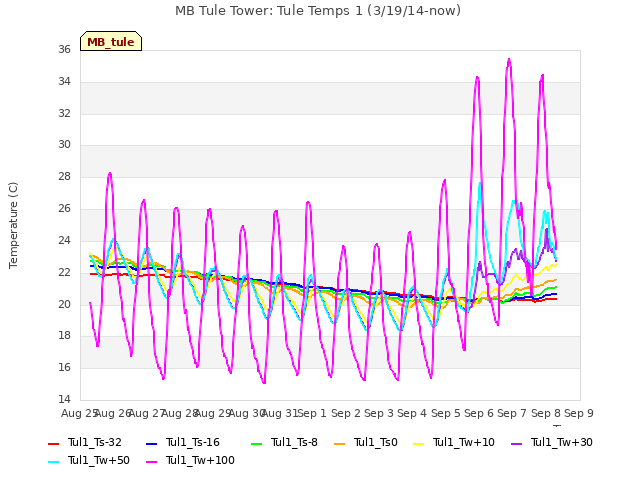Click the purple Tul1_Tw+30 legend swatch

click(x=517, y=443)
